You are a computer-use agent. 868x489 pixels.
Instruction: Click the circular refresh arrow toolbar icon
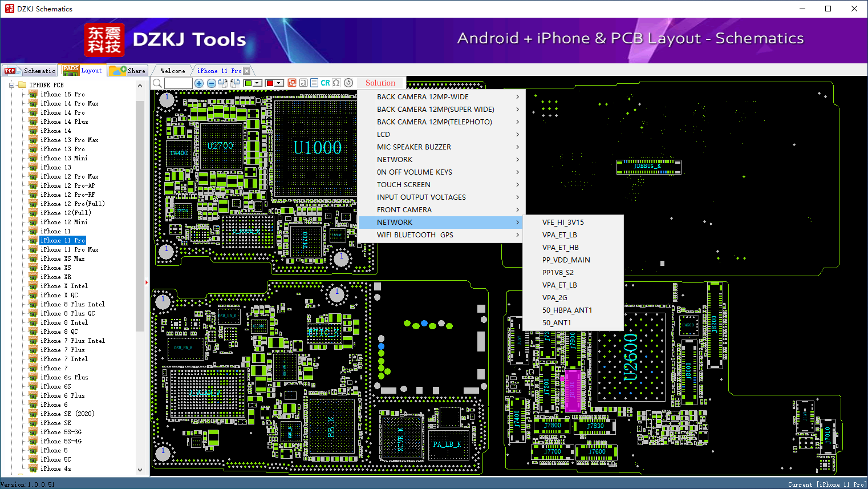[348, 83]
